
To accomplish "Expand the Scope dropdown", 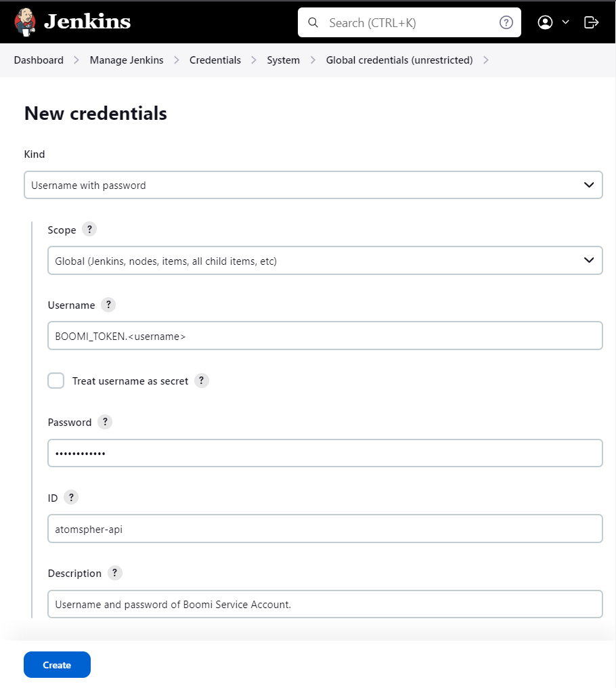I will (325, 261).
